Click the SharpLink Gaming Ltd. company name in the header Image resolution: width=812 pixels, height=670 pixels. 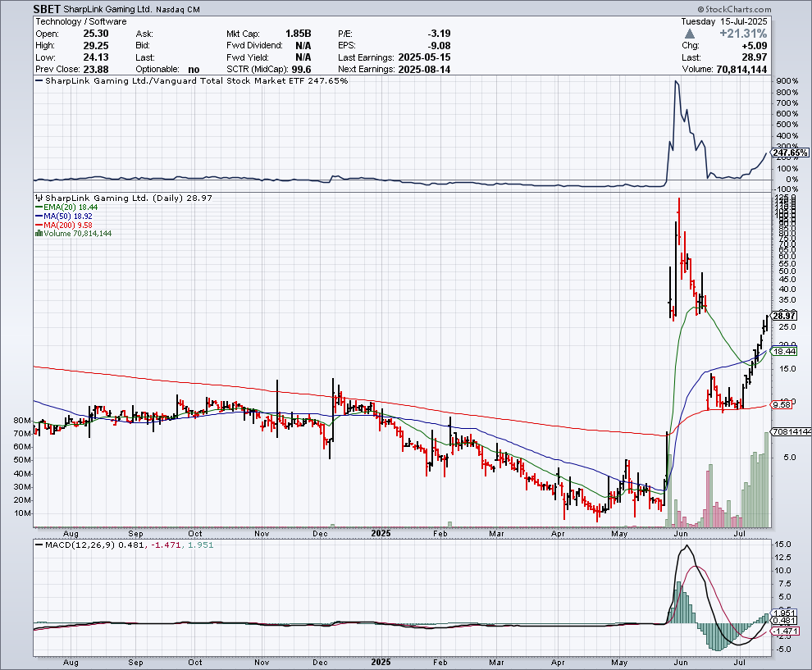(107, 9)
